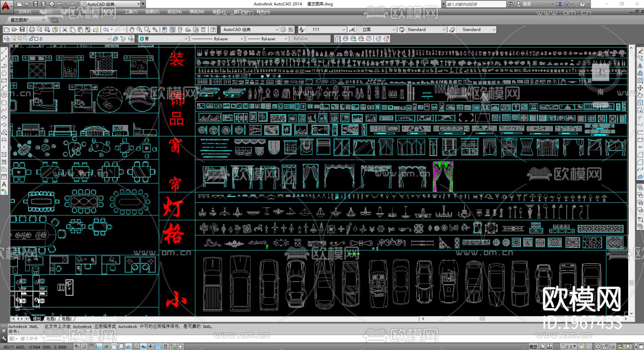Switch to the 布局1 layout tab
The image size is (644, 350).
click(51, 319)
